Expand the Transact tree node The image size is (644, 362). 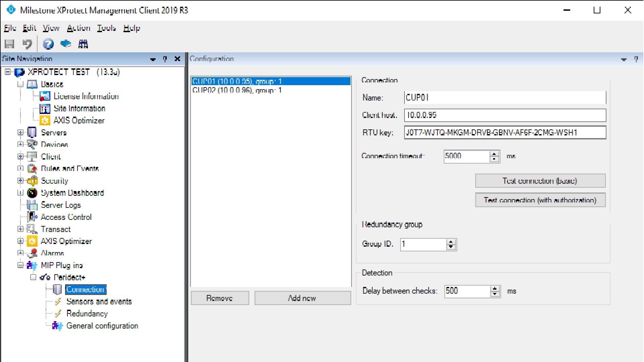[x=20, y=229]
